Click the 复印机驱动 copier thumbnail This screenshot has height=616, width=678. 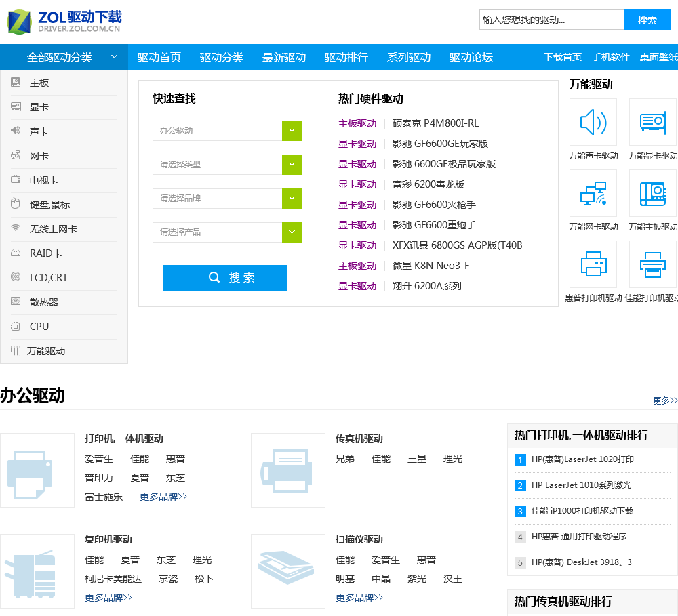pyautogui.click(x=37, y=571)
